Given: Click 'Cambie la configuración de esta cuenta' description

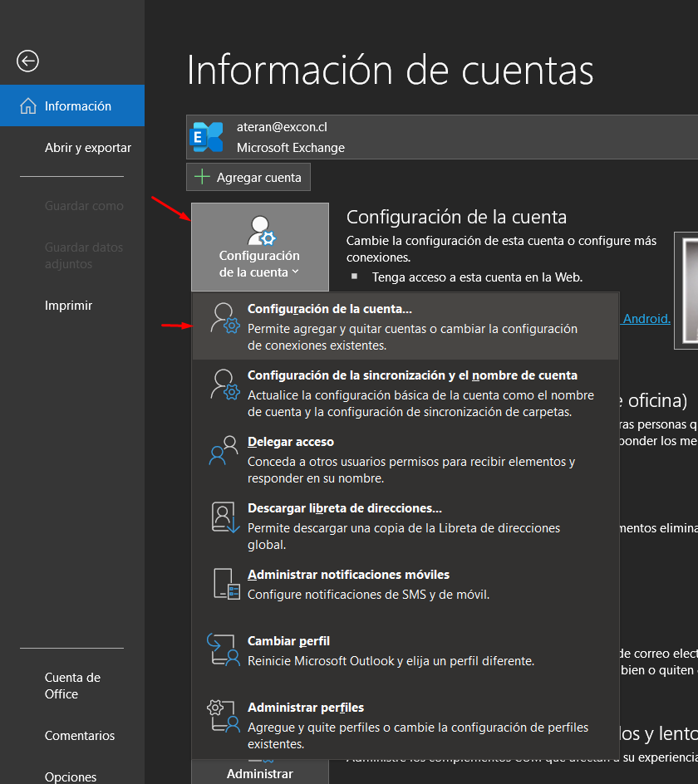Looking at the screenshot, I should 501,249.
